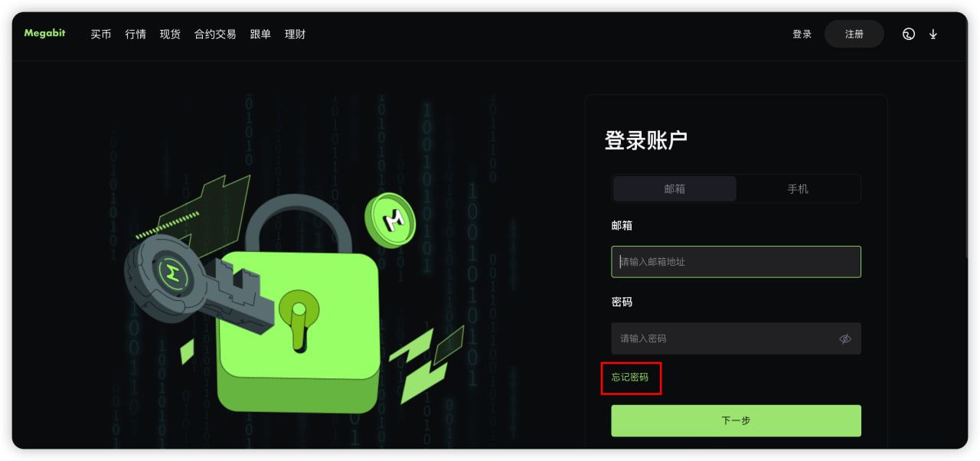Toggle password visibility eye icon
Image resolution: width=980 pixels, height=461 pixels.
845,338
